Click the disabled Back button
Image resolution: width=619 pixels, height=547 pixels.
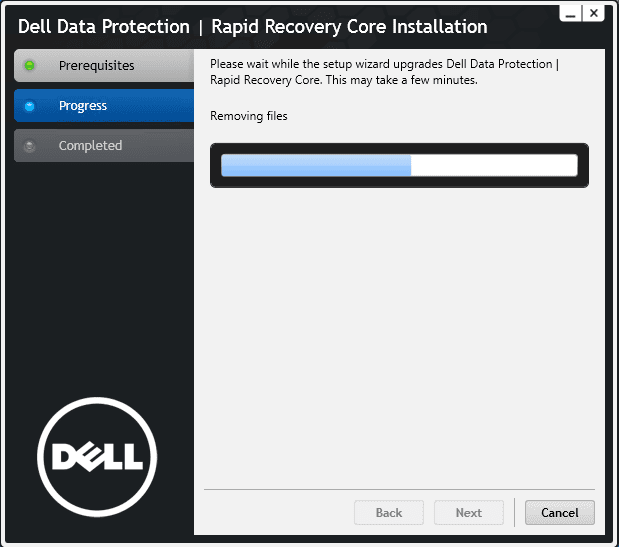point(389,513)
